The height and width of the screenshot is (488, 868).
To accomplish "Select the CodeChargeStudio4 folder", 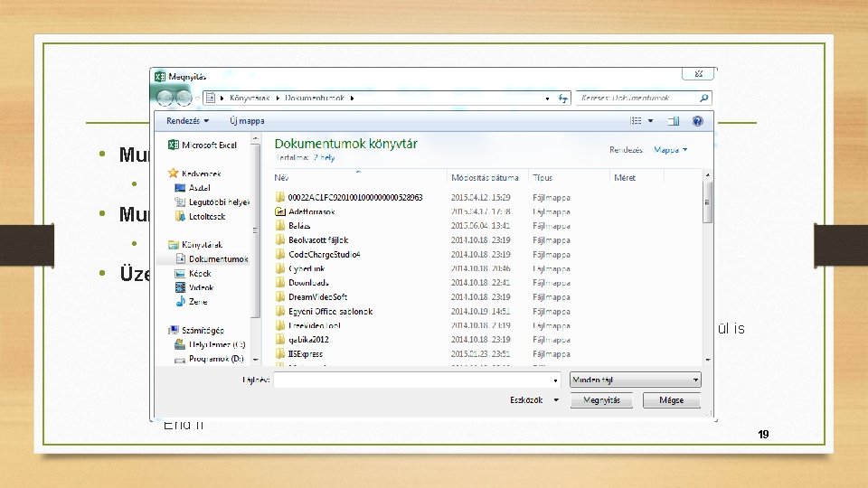I will [x=317, y=255].
